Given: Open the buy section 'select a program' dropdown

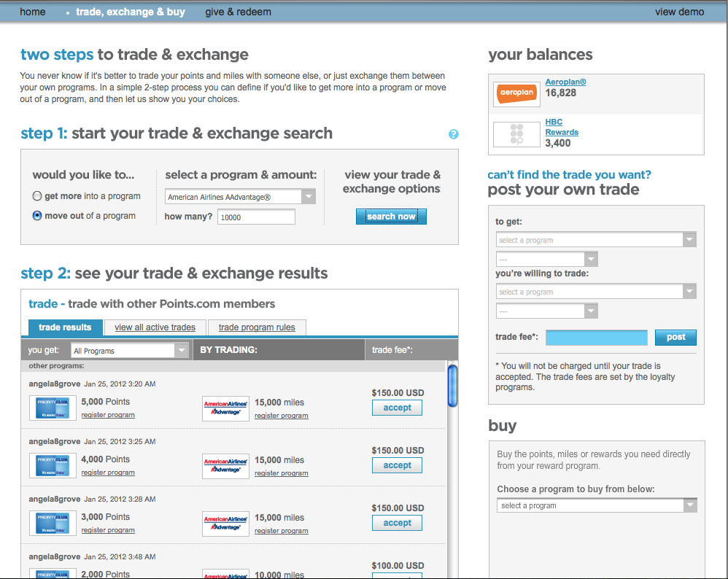Looking at the screenshot, I should click(x=597, y=505).
